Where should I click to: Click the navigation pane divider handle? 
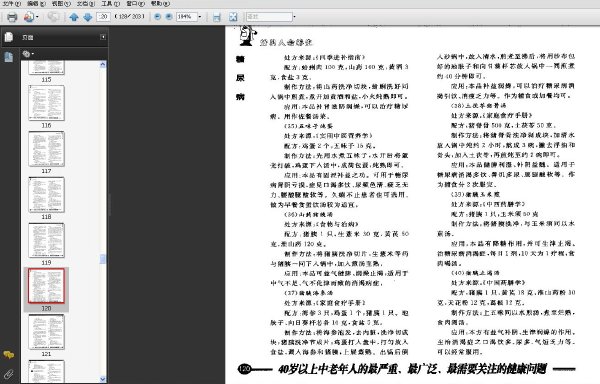coord(110,205)
